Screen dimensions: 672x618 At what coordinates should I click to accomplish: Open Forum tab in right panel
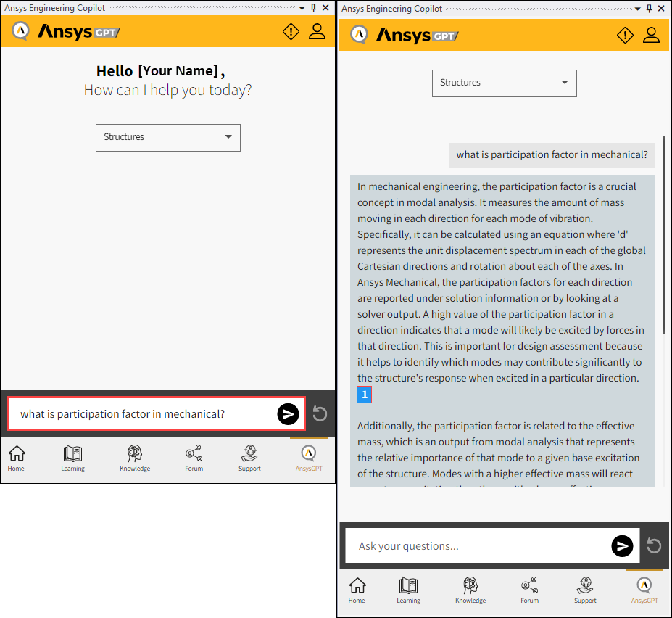click(x=530, y=590)
